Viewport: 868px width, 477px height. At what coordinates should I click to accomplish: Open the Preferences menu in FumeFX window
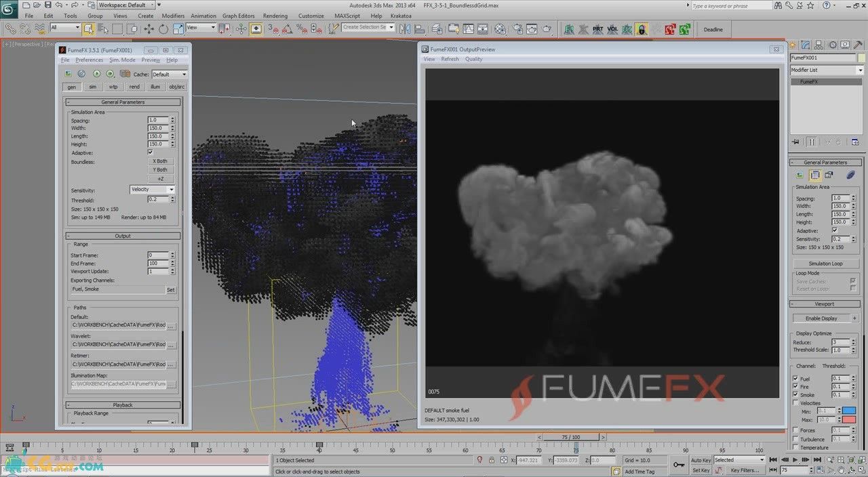click(x=89, y=60)
